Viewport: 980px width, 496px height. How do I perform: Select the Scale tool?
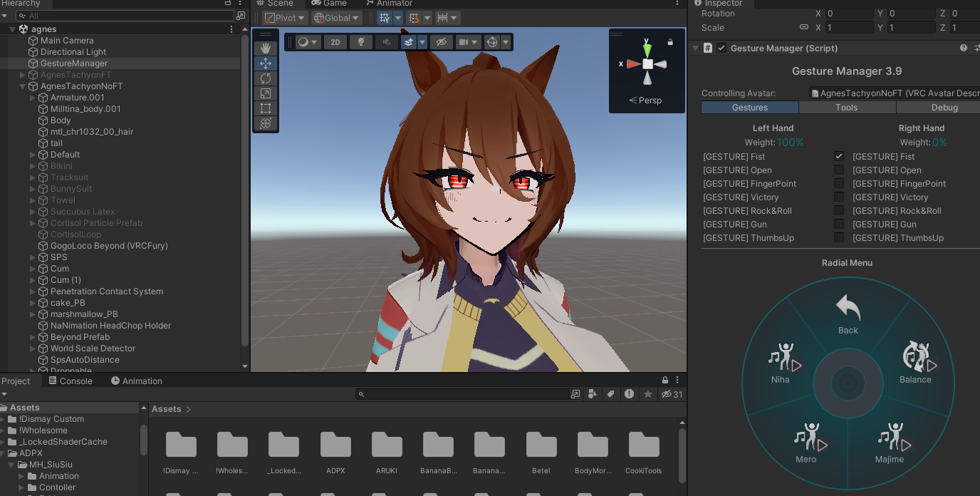click(x=266, y=93)
